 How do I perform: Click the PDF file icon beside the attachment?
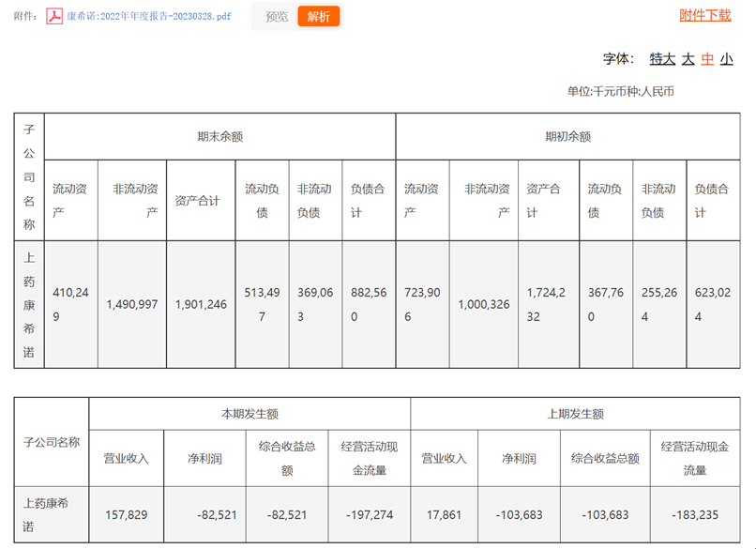pyautogui.click(x=54, y=17)
